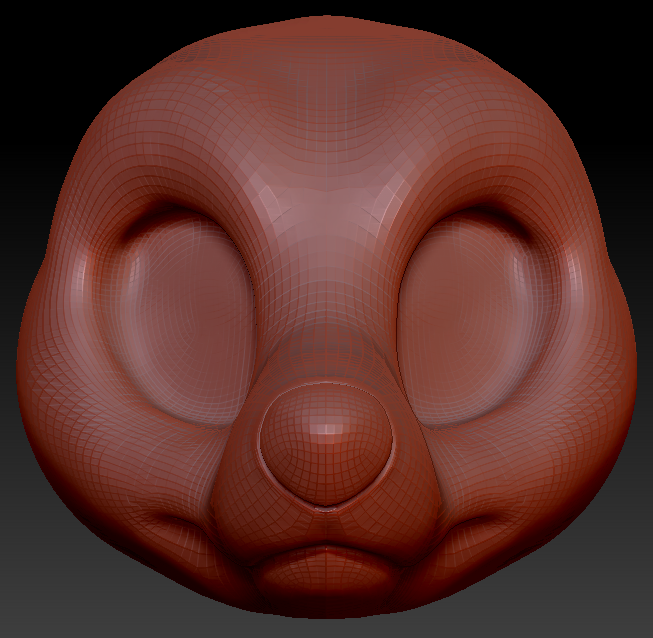
Task: Click the bright highlight on the nose tip
Action: (325, 428)
